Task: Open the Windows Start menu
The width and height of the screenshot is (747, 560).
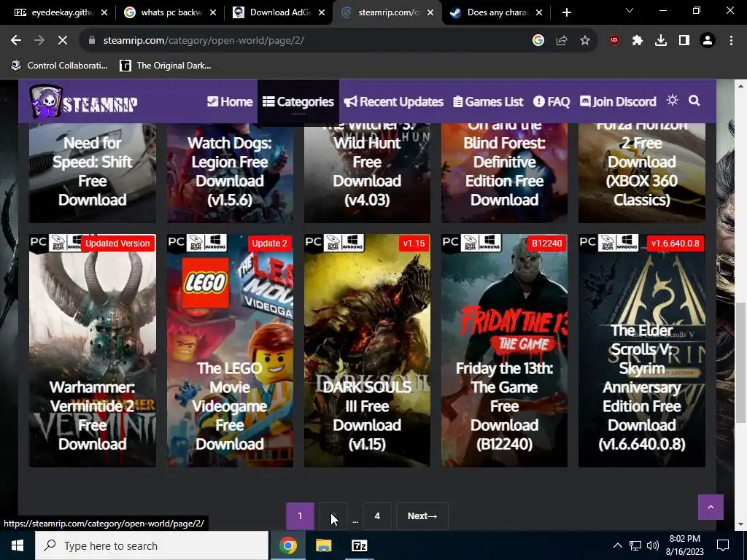Action: coord(18,545)
